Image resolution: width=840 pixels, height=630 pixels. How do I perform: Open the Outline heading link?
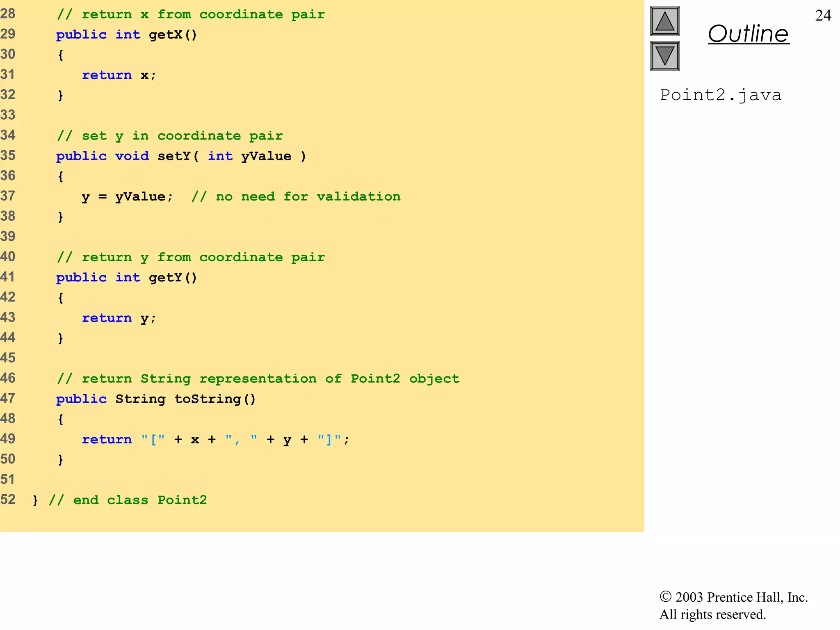point(748,34)
